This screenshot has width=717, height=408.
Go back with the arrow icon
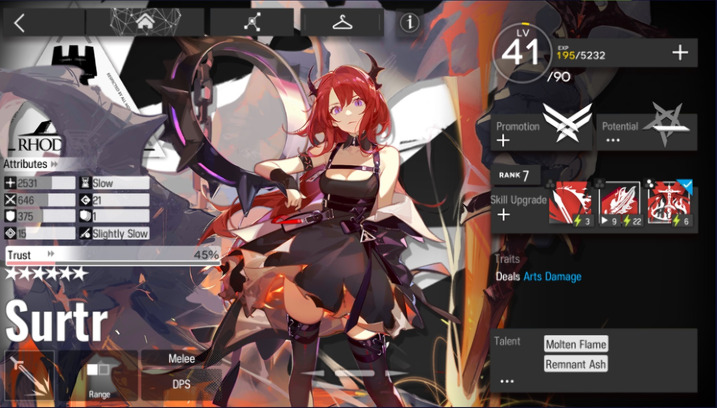pyautogui.click(x=19, y=23)
